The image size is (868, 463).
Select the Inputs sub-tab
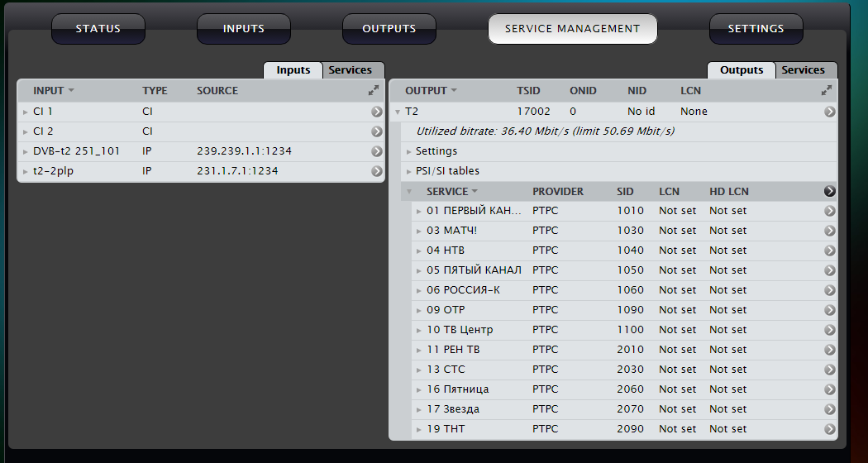(x=293, y=70)
